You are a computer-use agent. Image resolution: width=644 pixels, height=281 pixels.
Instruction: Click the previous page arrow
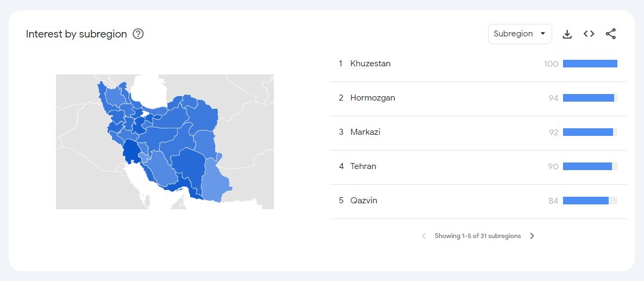pos(424,236)
